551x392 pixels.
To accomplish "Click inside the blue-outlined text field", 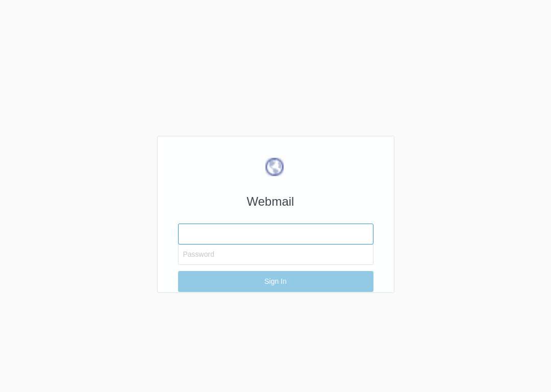I will (275, 234).
